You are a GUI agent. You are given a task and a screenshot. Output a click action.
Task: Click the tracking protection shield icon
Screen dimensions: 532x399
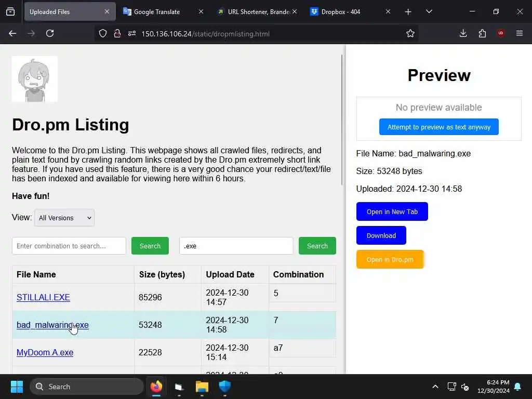(103, 33)
